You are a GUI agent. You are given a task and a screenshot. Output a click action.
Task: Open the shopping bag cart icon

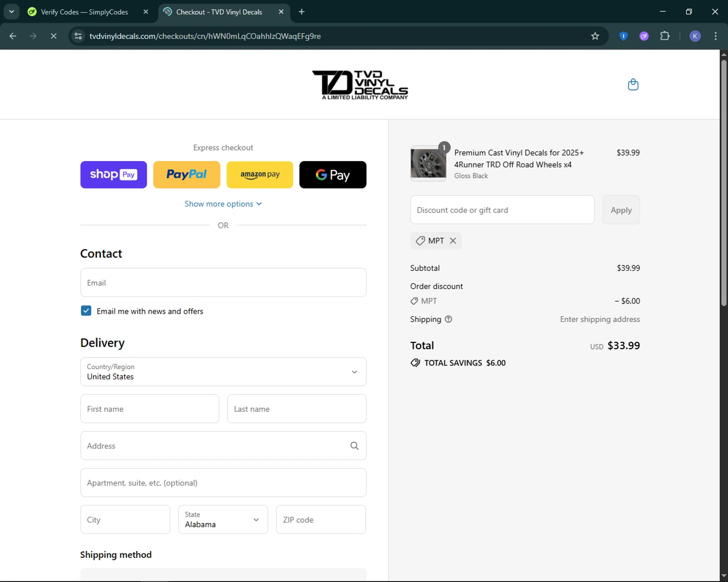pos(633,84)
